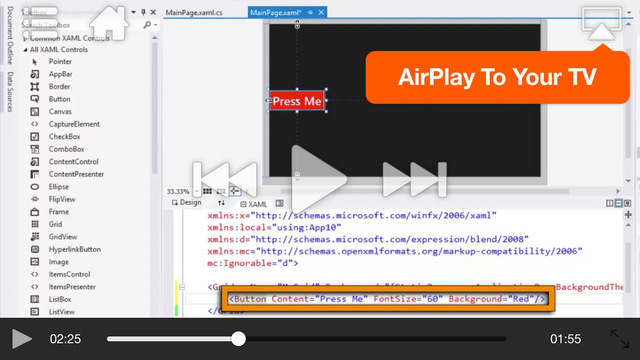640x360 pixels.
Task: Click the red Press Me button in designer
Action: click(297, 101)
